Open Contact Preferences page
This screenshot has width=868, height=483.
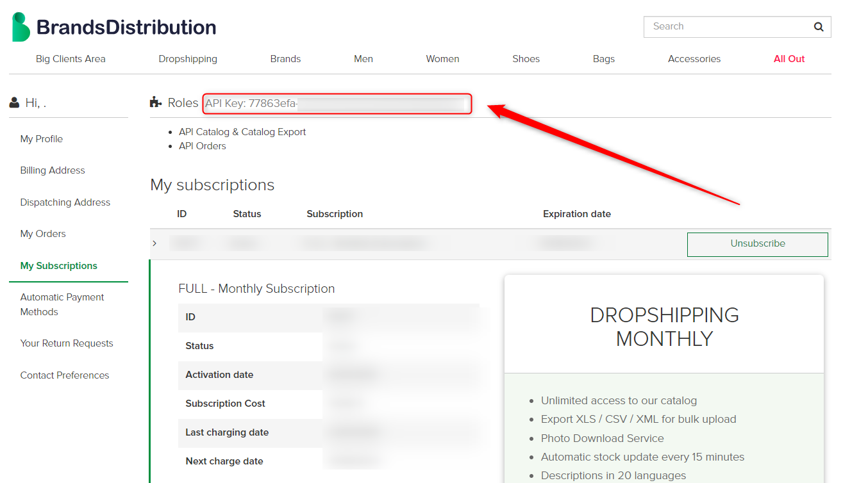point(65,375)
